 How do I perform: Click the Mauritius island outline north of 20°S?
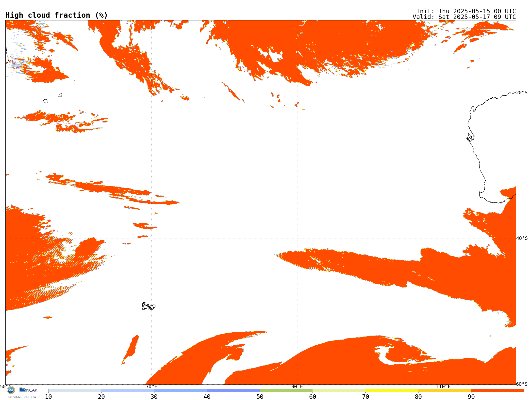[x=60, y=95]
